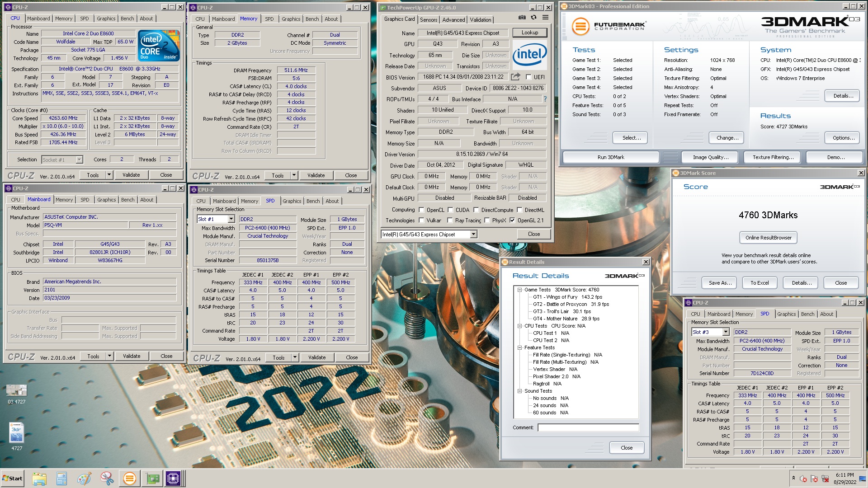Open Tools dropdown arrow in Memory tab window

coord(294,175)
